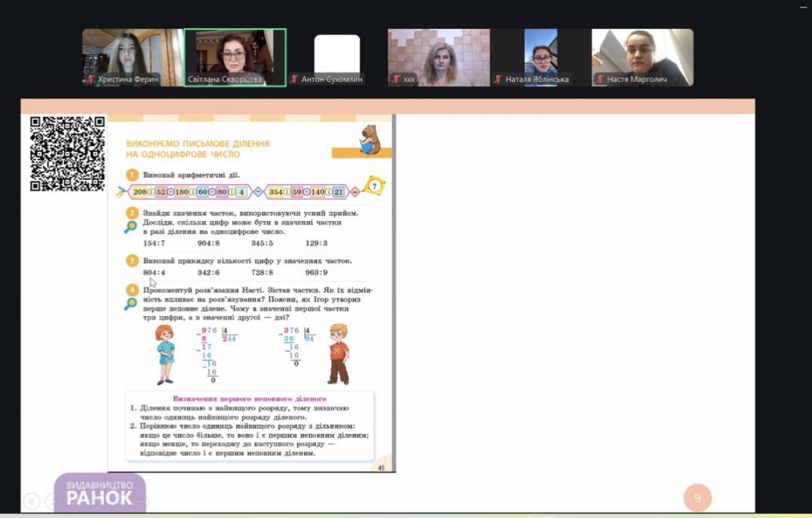
Task: Click the muted microphone icon for Христина Ферин
Action: tap(90, 79)
